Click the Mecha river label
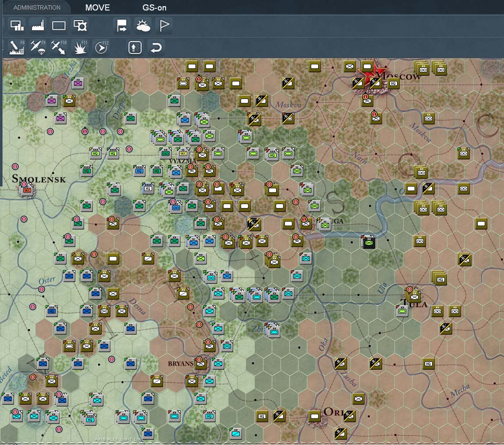 [460, 391]
